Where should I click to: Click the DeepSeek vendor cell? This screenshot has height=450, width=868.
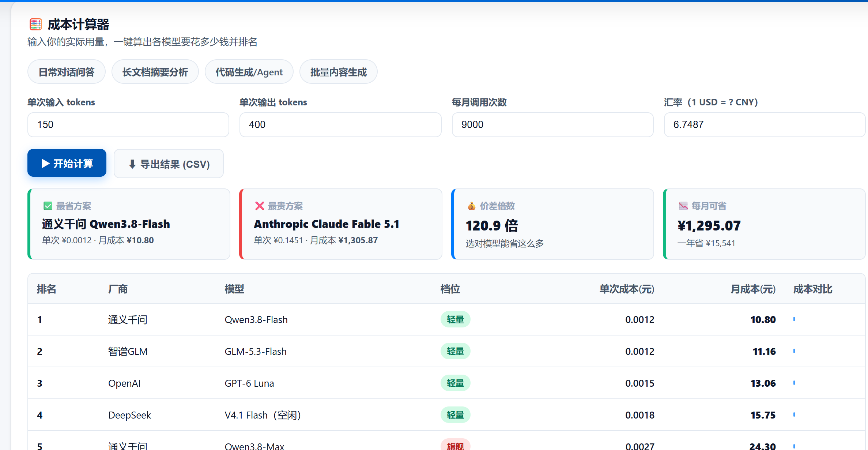click(x=129, y=415)
